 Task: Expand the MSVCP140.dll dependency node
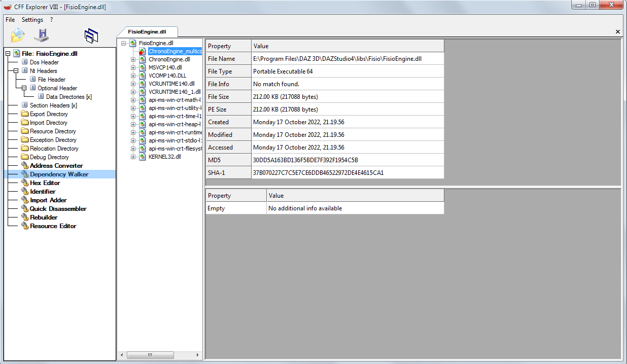click(x=133, y=67)
